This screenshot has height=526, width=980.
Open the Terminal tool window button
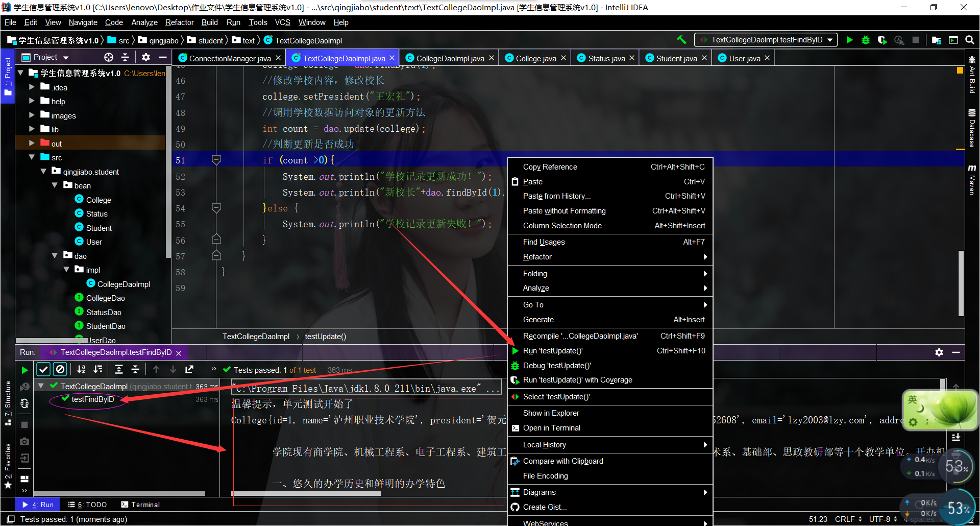(140, 505)
